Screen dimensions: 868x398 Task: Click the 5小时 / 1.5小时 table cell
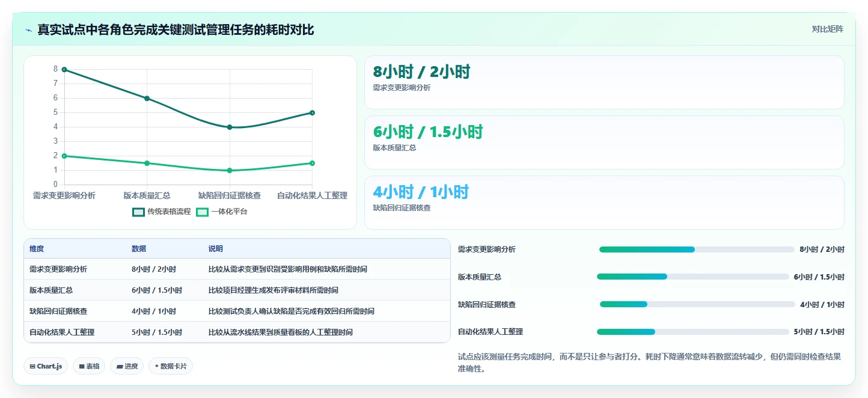165,332
